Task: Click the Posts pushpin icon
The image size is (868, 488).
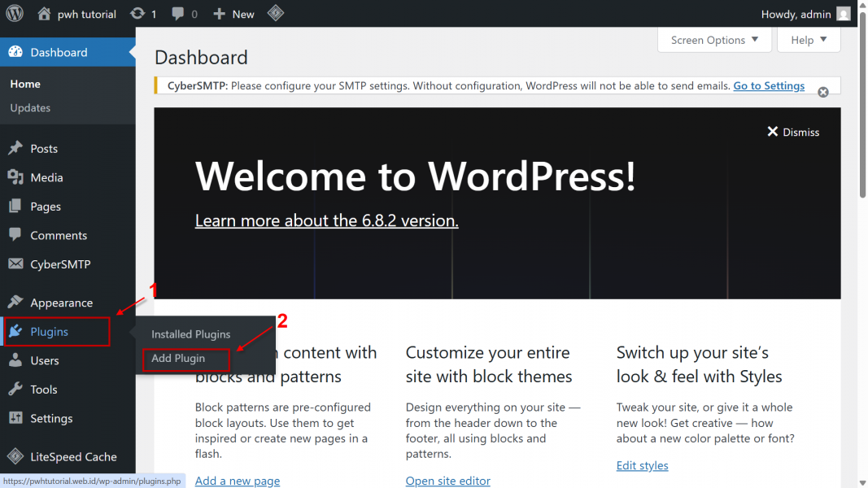Action: 15,148
